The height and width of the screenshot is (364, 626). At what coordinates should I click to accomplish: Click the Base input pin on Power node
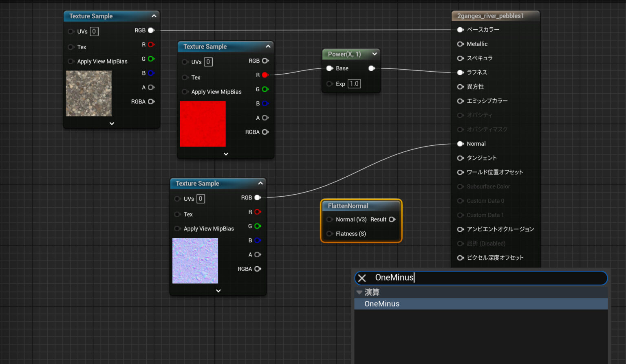pos(330,68)
